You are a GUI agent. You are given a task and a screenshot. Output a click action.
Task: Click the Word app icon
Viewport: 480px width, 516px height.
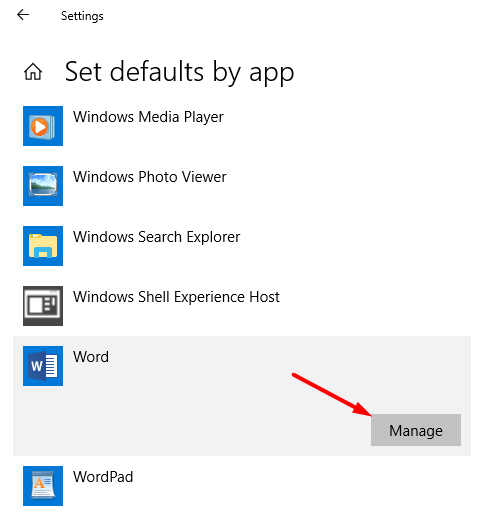[x=43, y=366]
